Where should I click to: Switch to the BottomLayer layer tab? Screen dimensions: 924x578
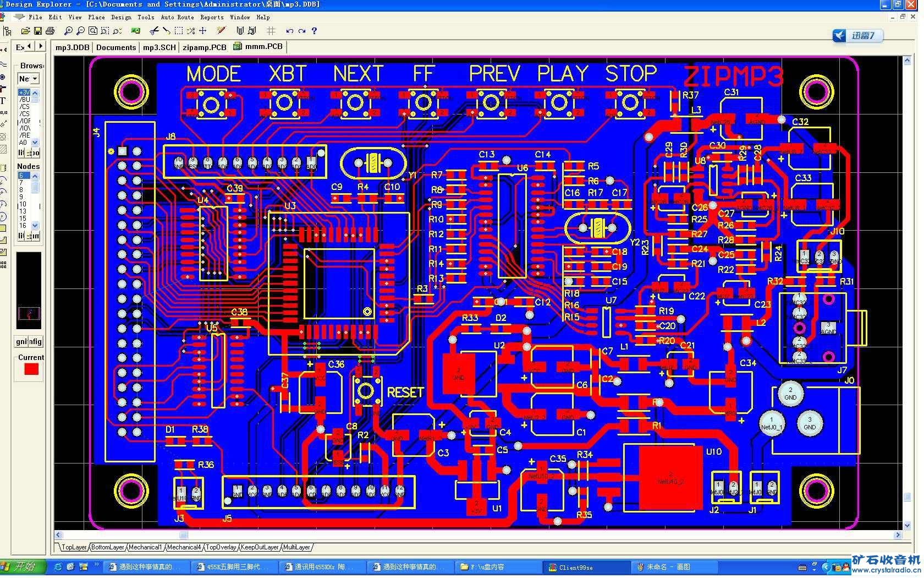pos(108,547)
